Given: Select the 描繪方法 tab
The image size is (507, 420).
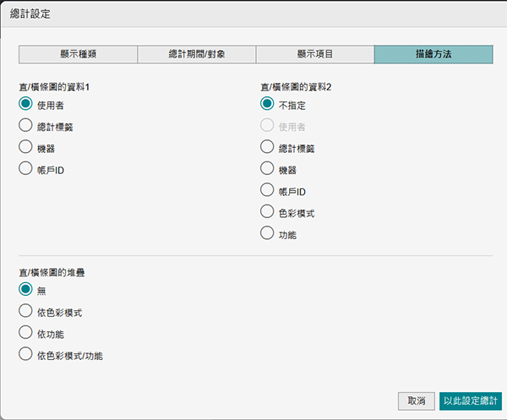Looking at the screenshot, I should (433, 54).
